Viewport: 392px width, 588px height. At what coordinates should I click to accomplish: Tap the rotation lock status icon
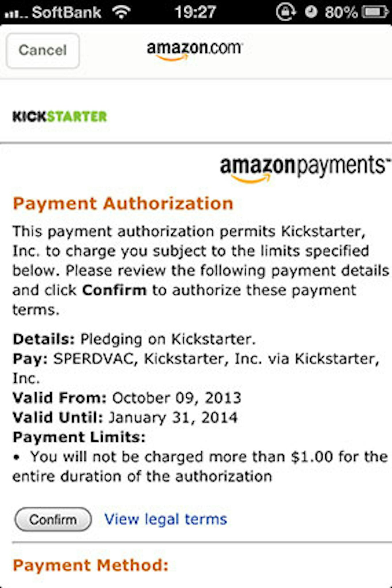285,12
